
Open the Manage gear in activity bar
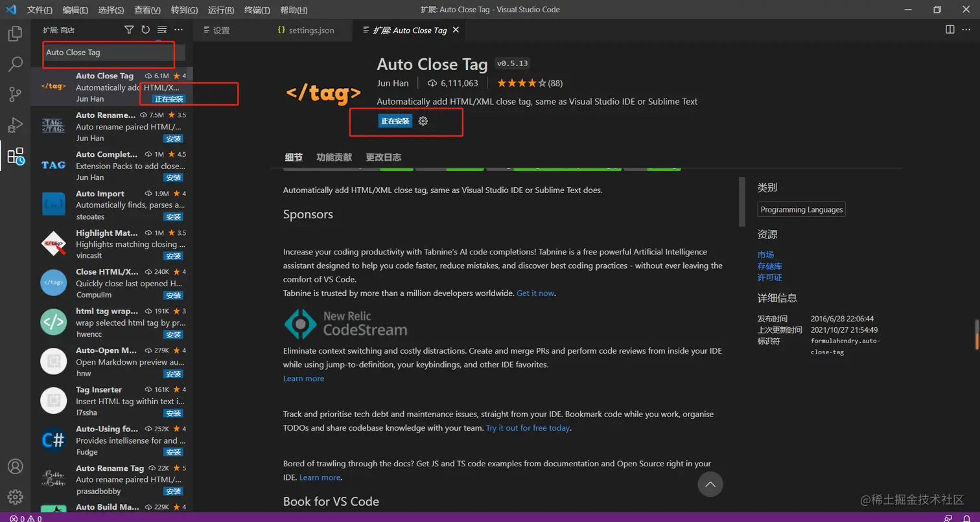coord(15,497)
